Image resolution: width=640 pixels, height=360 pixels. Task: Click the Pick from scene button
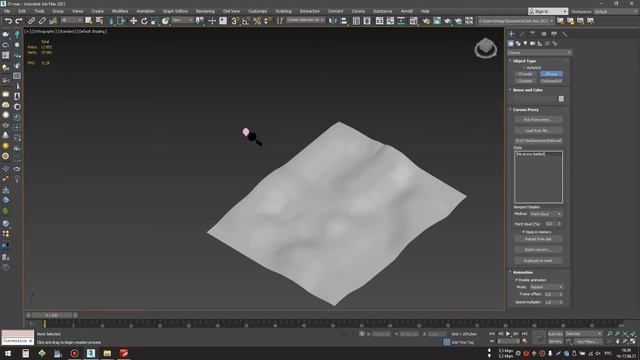click(x=538, y=120)
